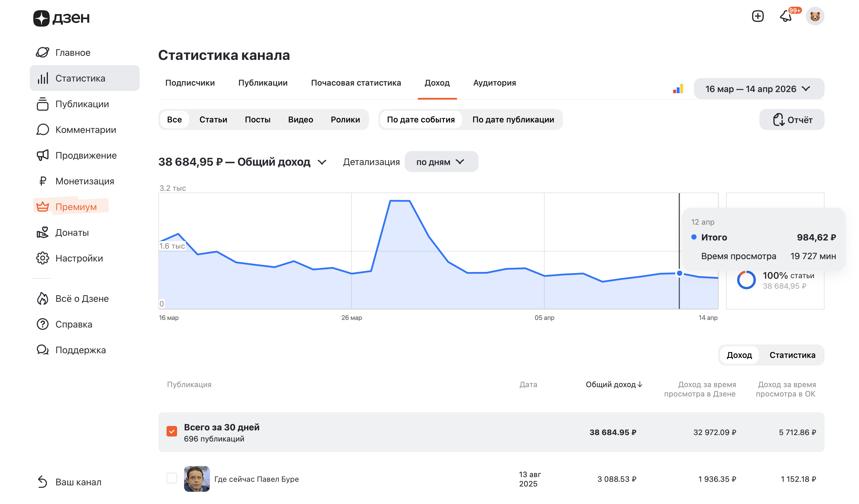Click the colored bar chart icon

point(678,89)
